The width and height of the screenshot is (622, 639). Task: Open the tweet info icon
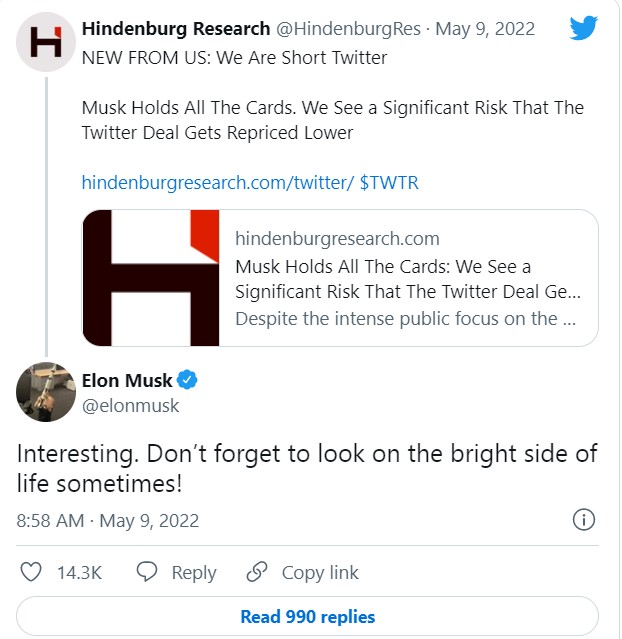click(x=583, y=519)
